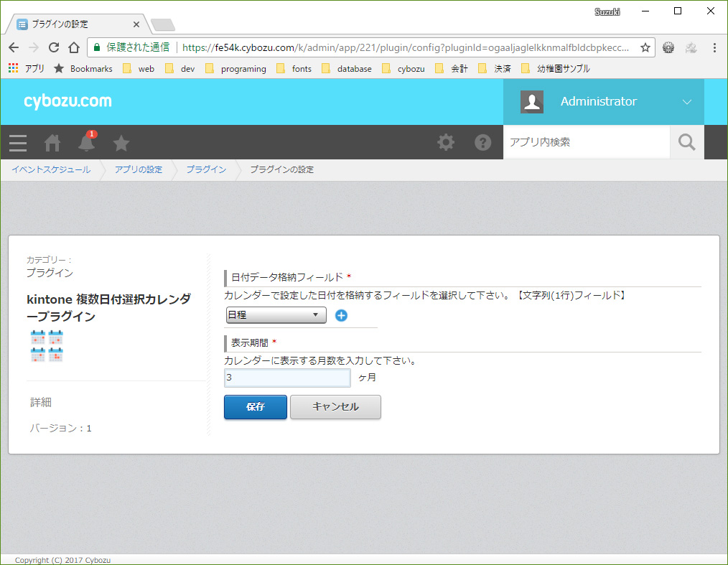Click the Suzuki profile name in title bar

(x=607, y=11)
